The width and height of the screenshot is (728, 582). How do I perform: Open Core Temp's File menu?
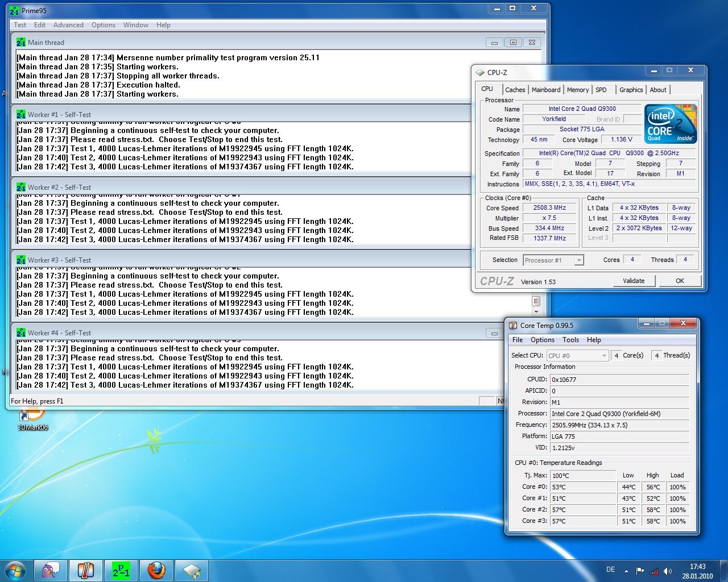pyautogui.click(x=518, y=340)
